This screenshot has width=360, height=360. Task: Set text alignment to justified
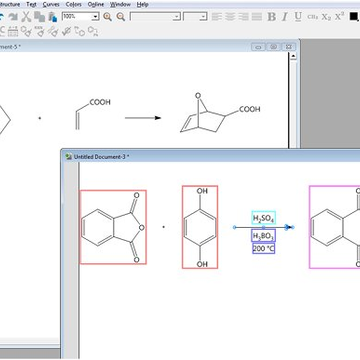point(257,17)
